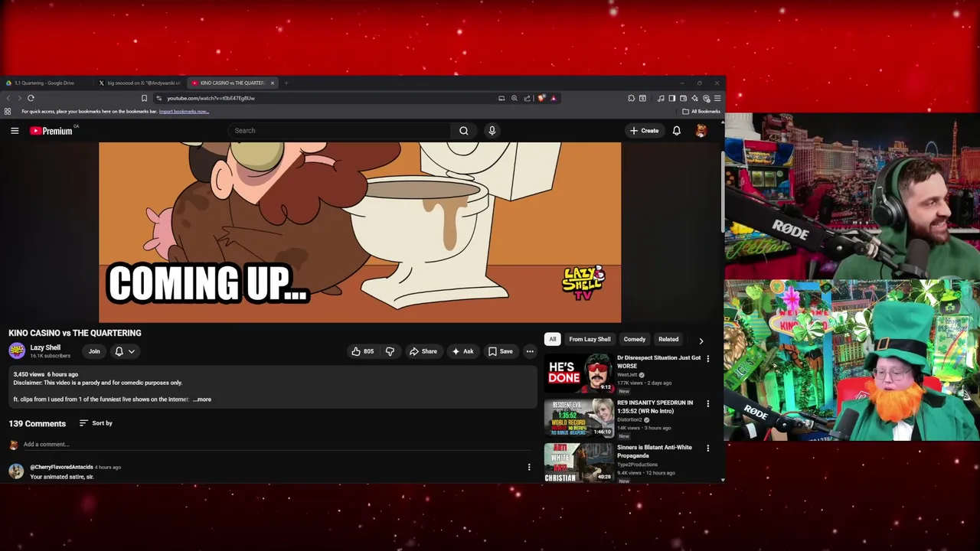
Task: Click the Brave Shields lion icon
Action: 541,98
